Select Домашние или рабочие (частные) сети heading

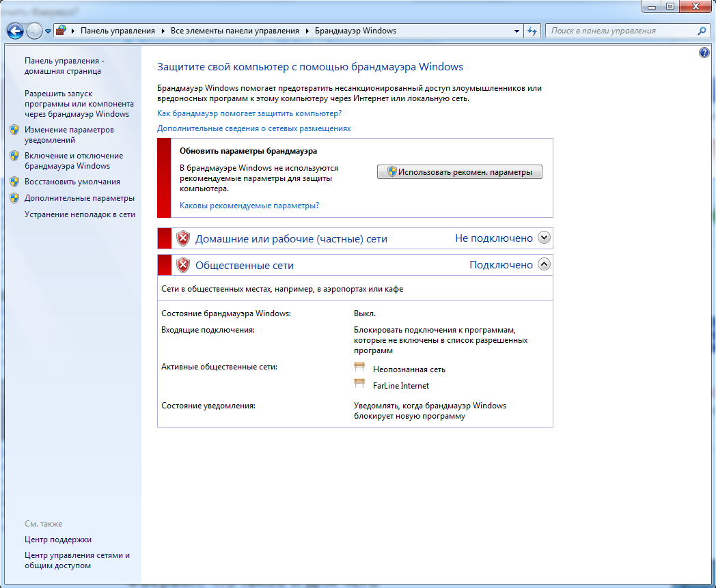click(x=291, y=239)
